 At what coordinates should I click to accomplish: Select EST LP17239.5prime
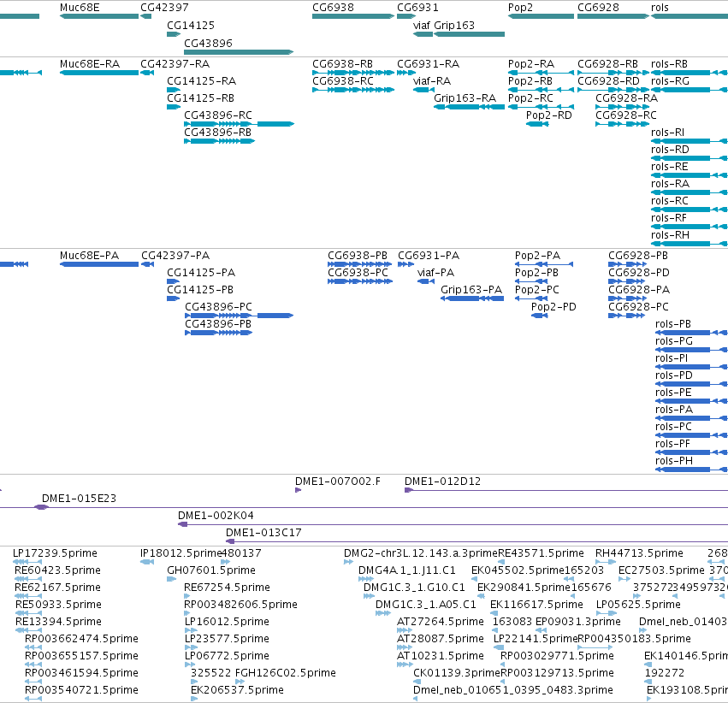[x=55, y=553]
